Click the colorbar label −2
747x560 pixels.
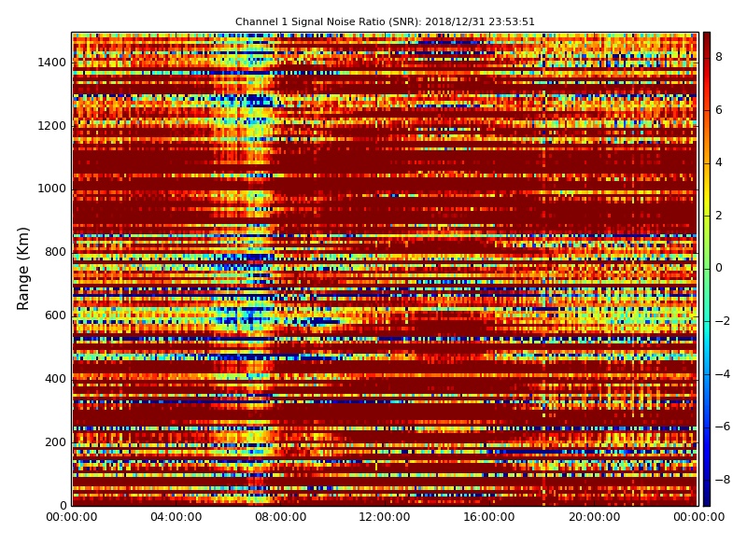pyautogui.click(x=723, y=321)
